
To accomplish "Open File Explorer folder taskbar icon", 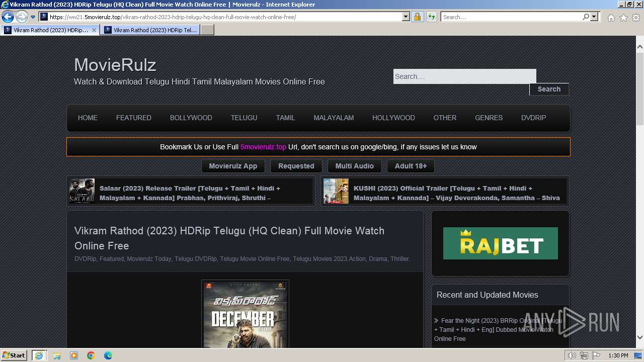I will point(57,355).
